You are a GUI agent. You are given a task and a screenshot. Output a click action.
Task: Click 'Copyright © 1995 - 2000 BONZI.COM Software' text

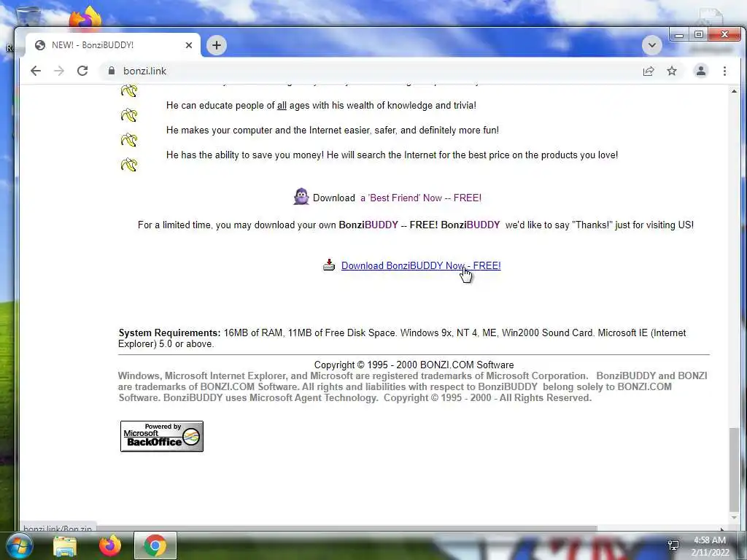click(x=414, y=365)
